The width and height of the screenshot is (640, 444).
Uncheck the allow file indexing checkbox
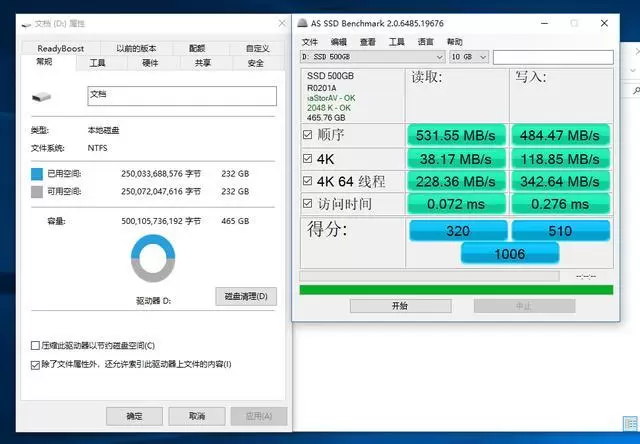point(37,364)
